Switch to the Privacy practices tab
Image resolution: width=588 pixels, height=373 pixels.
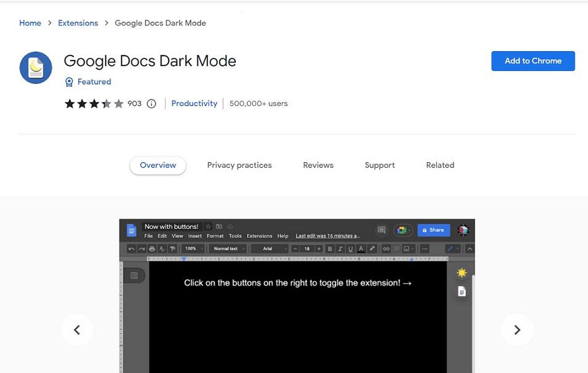[239, 165]
